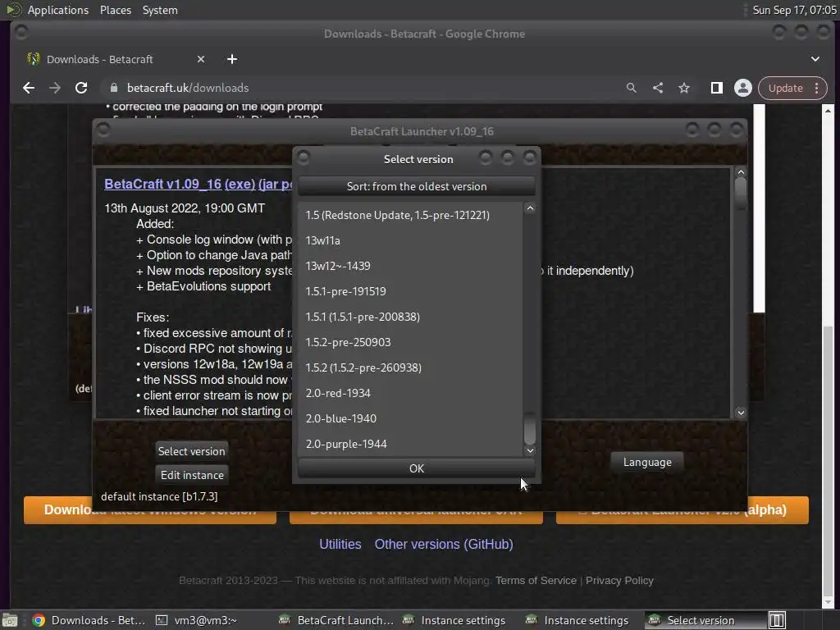
Task: Click show desktop icon in taskbar
Action: pos(9,620)
